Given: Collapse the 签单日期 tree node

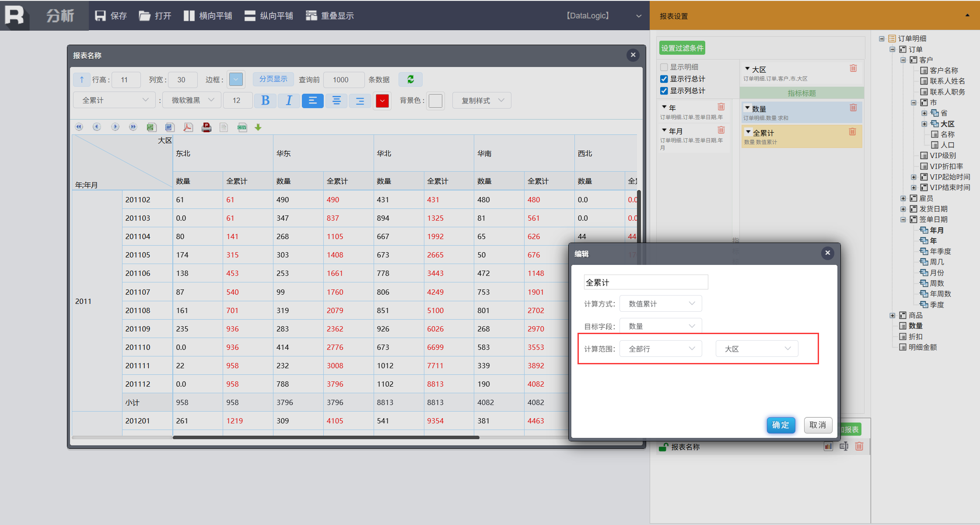Looking at the screenshot, I should (x=903, y=219).
